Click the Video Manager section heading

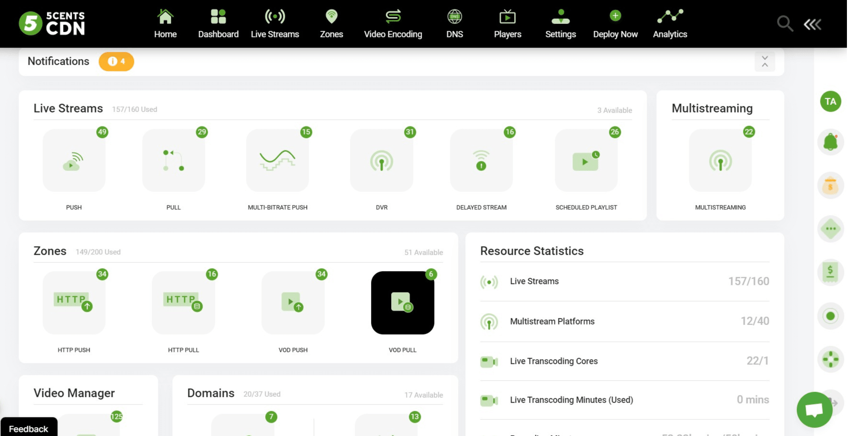[74, 393]
